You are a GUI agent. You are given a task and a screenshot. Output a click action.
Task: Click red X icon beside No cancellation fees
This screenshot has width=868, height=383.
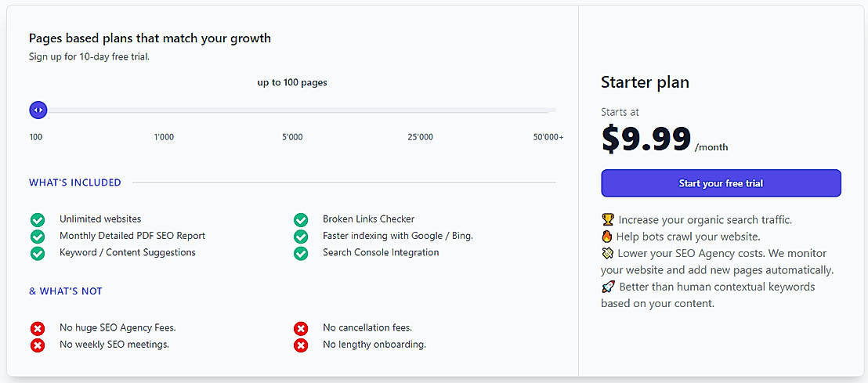click(x=300, y=328)
